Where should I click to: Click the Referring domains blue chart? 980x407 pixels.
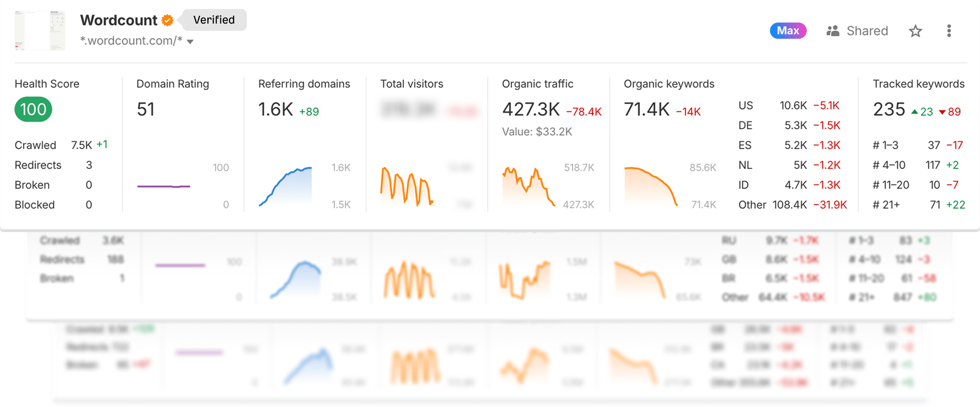[x=286, y=187]
